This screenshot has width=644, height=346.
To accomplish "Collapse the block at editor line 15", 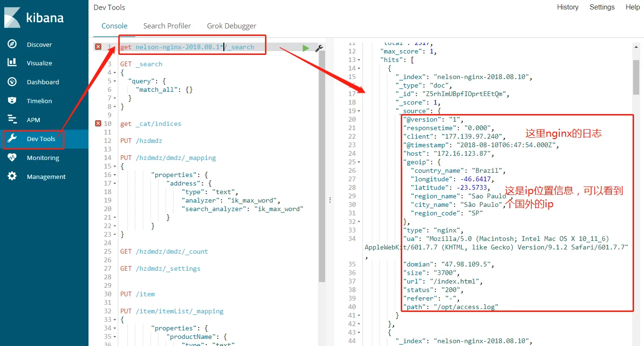I will (115, 167).
